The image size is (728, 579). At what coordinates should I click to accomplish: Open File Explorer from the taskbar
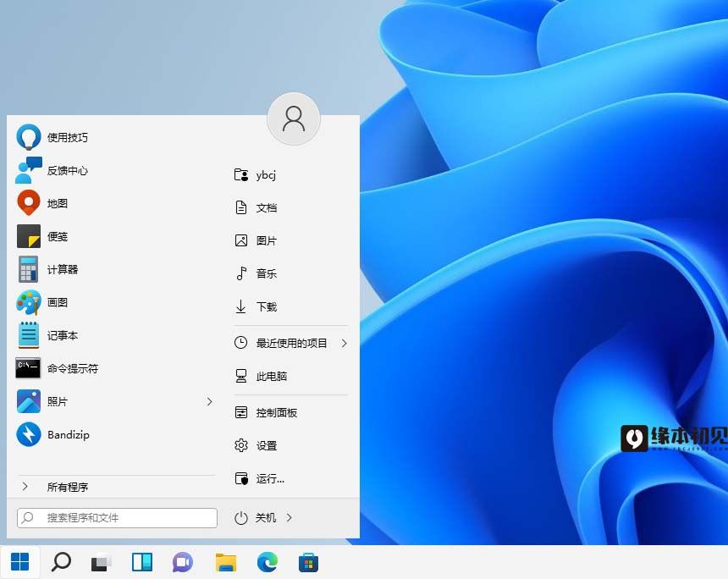pyautogui.click(x=226, y=562)
